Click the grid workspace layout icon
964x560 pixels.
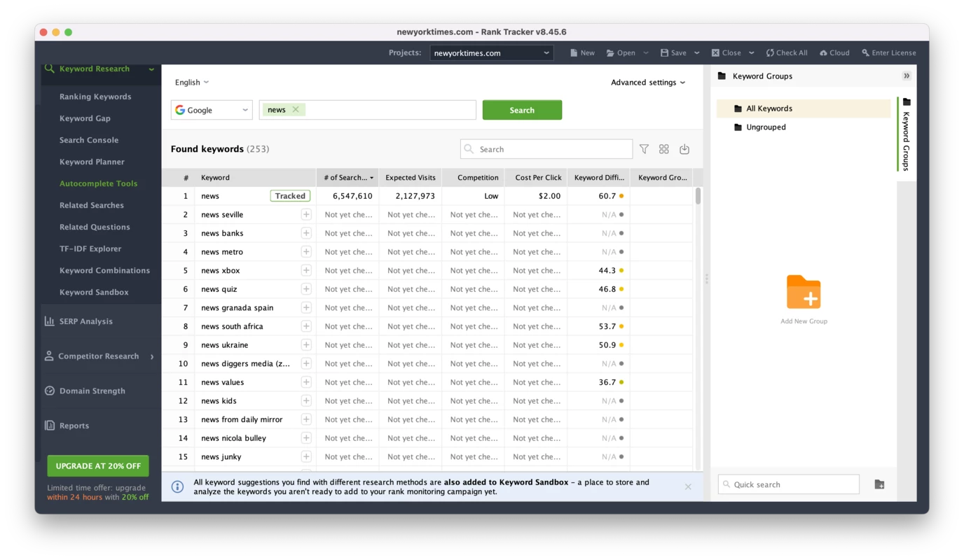click(664, 149)
